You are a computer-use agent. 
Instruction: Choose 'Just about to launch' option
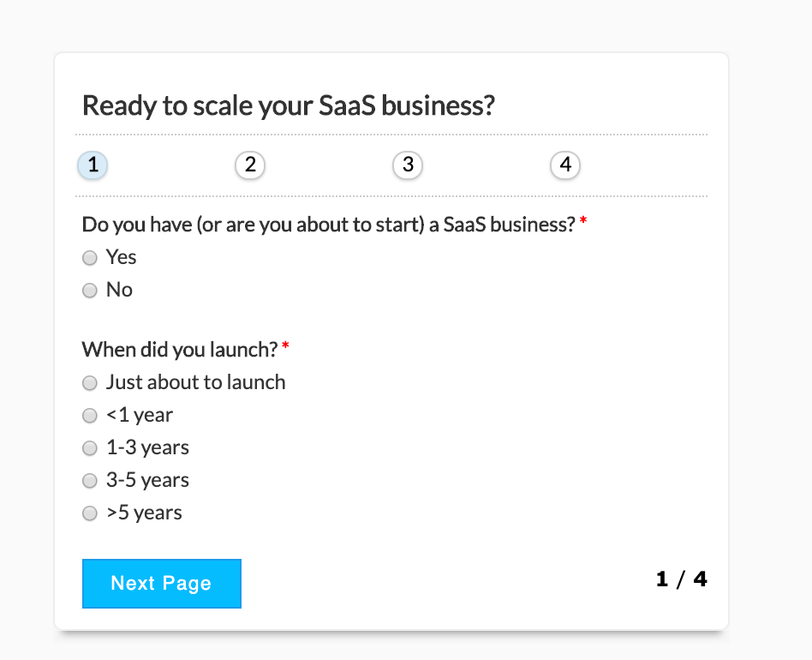pos(90,382)
